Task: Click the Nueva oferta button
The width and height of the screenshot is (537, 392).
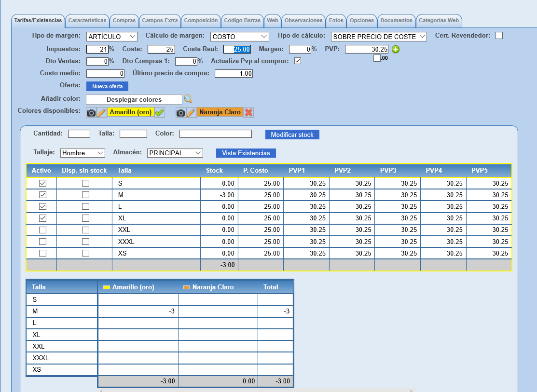Action: pos(107,86)
